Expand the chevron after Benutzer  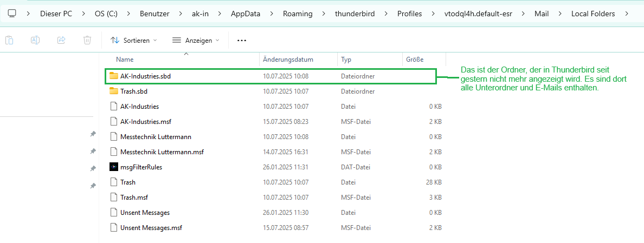click(181, 14)
